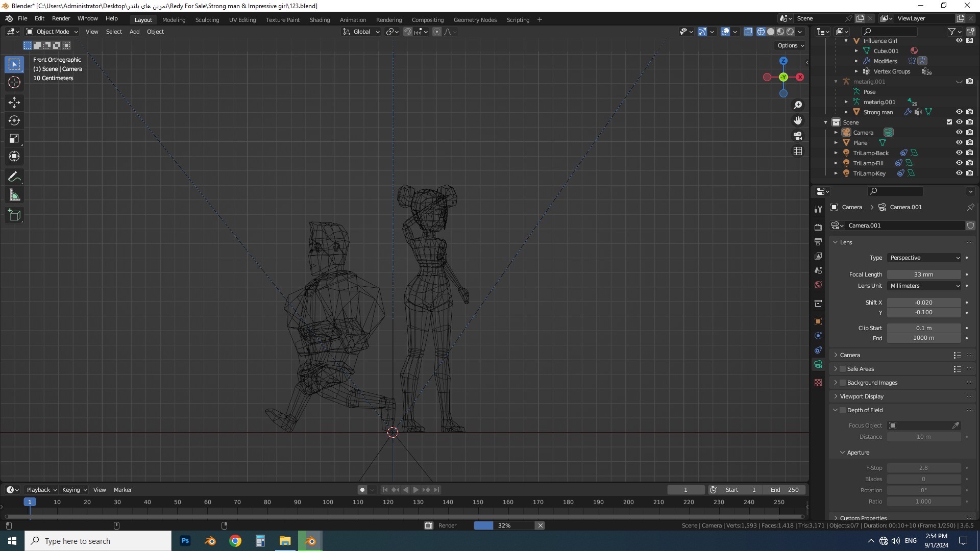This screenshot has height=551, width=980.
Task: Open the Texture properties checker icon
Action: (818, 383)
